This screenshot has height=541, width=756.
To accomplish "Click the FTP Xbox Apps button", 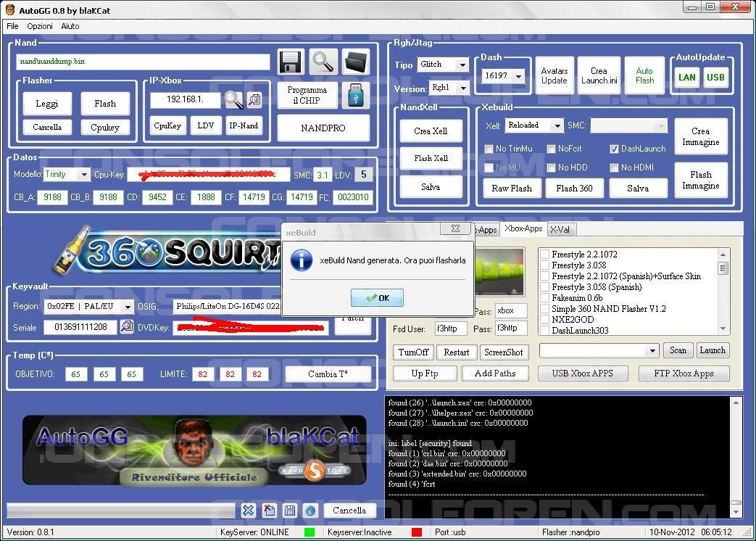I will [x=684, y=373].
